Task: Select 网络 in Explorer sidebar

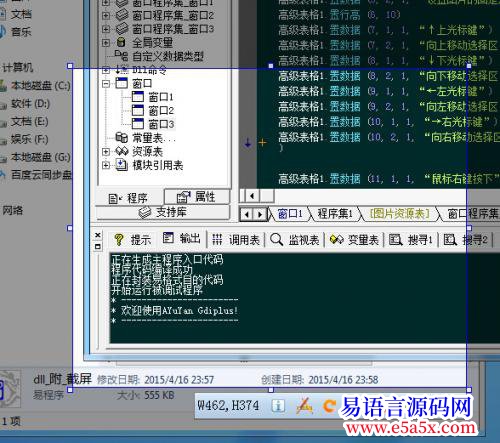Action: tap(13, 210)
